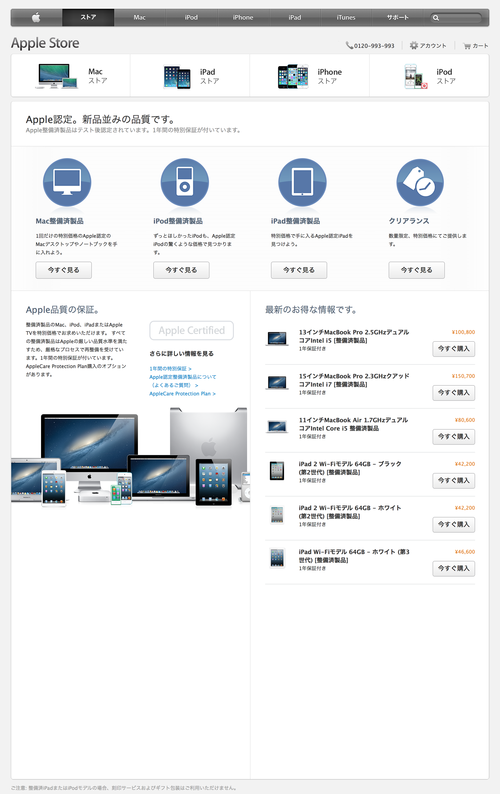Click iPad 2 ブラック product thumbnail
500x794 pixels.
click(277, 470)
